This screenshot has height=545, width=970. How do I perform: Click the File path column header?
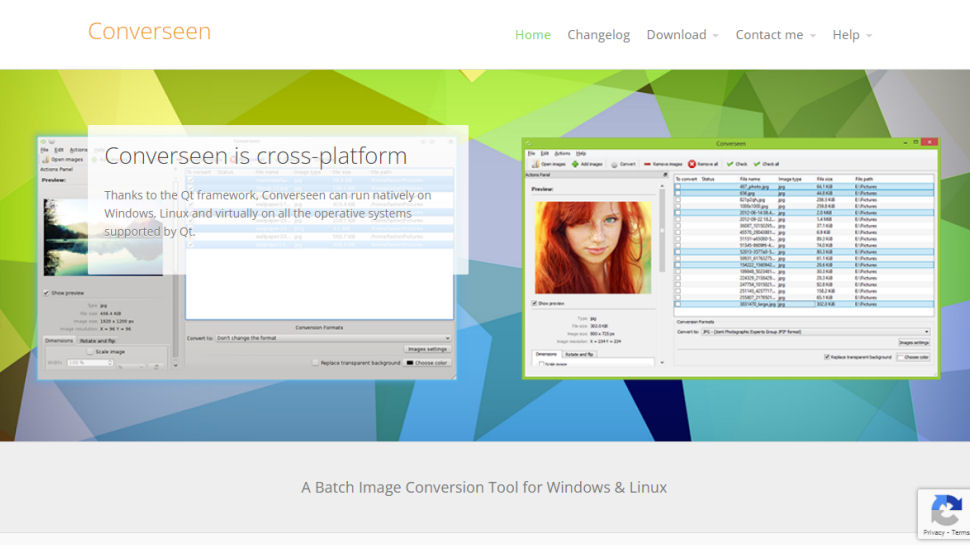[864, 179]
